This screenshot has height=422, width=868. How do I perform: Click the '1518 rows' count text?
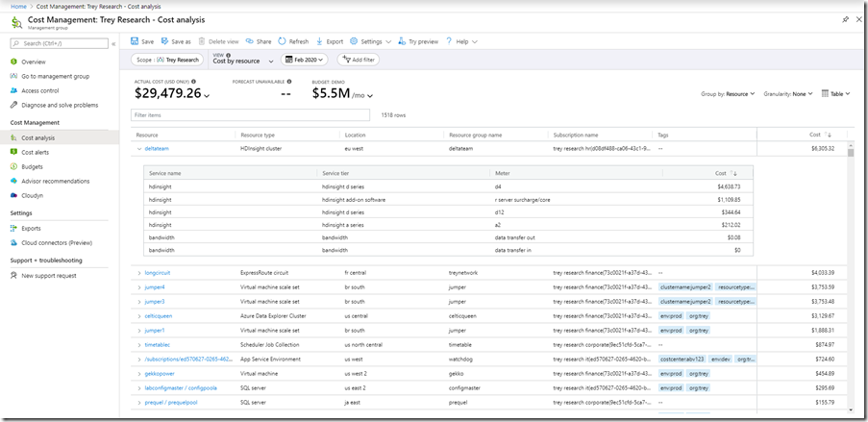pyautogui.click(x=393, y=115)
